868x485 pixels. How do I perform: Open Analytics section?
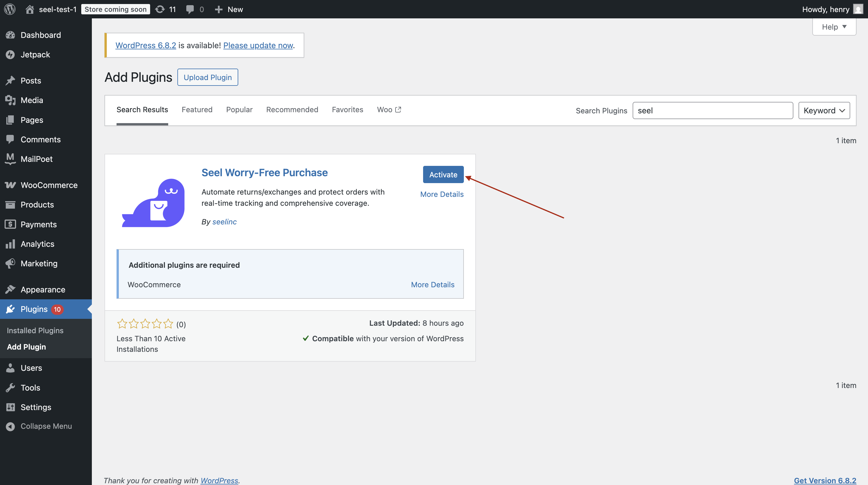(x=37, y=244)
